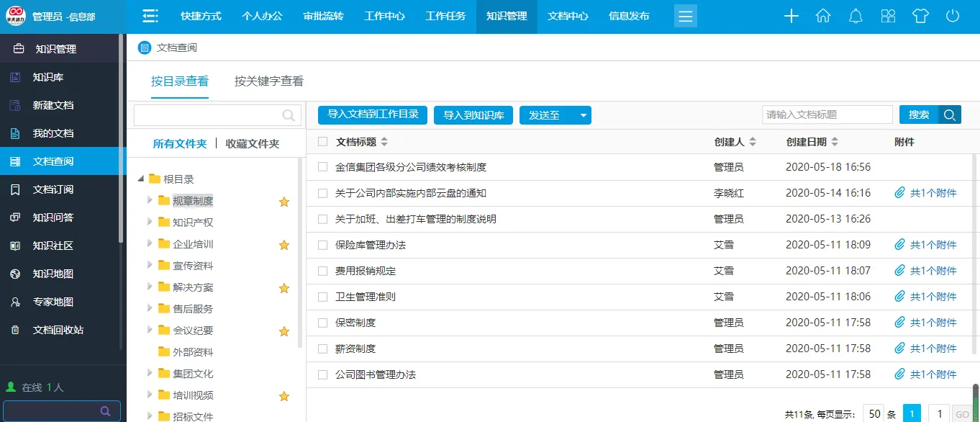Viewport: 980px width, 422px height.
Task: Click 导入文档到工作目录 button
Action: coord(373,115)
